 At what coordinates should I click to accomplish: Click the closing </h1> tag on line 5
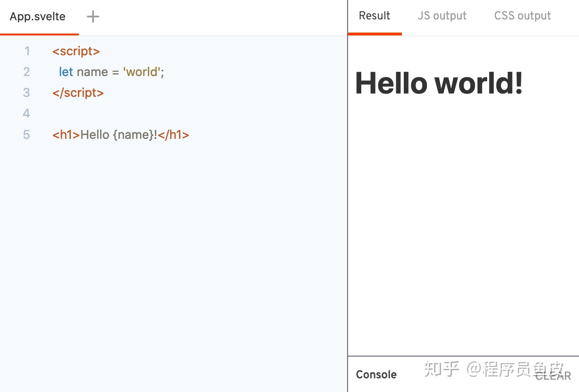click(173, 135)
